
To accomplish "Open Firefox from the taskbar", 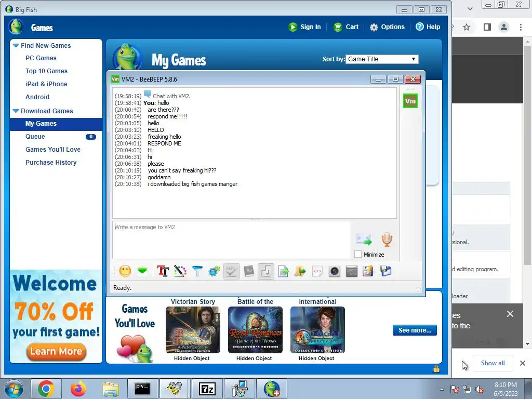I will [x=78, y=389].
